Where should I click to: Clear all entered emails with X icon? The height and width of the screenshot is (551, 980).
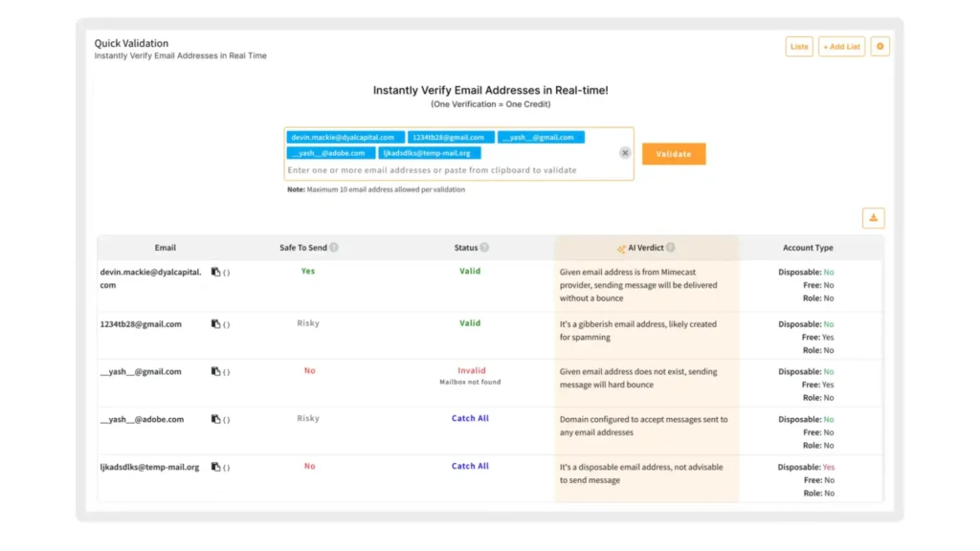pos(624,152)
